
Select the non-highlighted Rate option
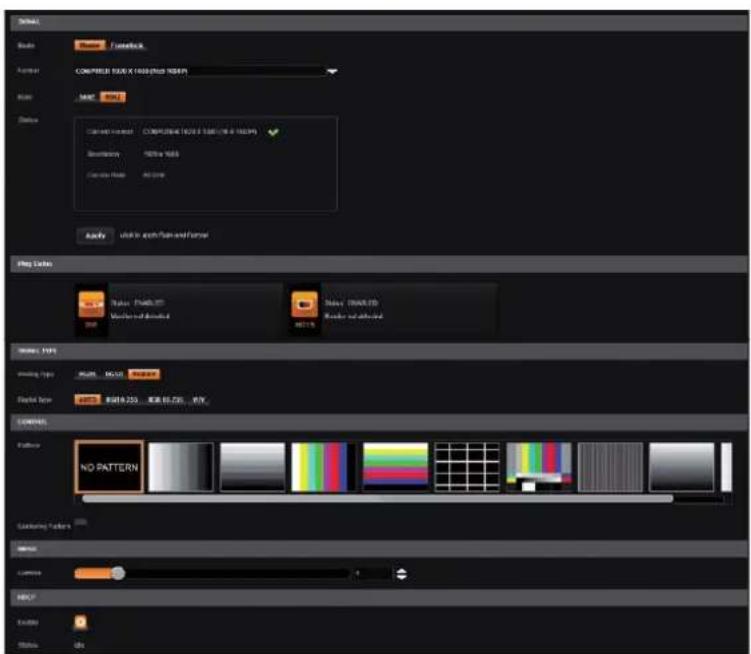[87, 97]
